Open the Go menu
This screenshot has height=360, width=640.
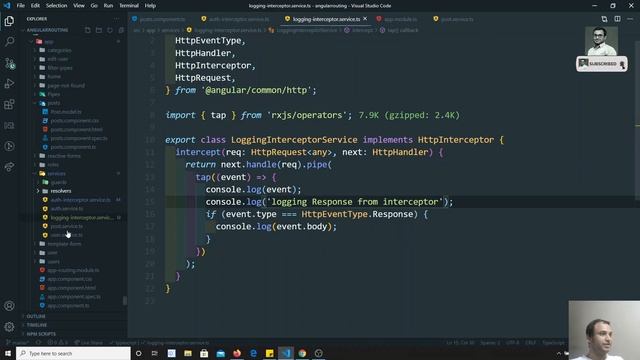[x=94, y=6]
